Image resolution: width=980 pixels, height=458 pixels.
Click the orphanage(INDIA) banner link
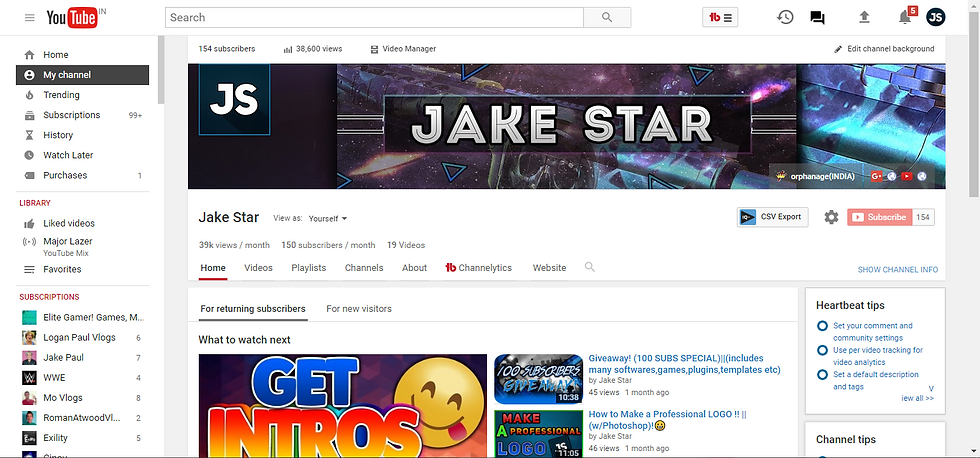(823, 176)
